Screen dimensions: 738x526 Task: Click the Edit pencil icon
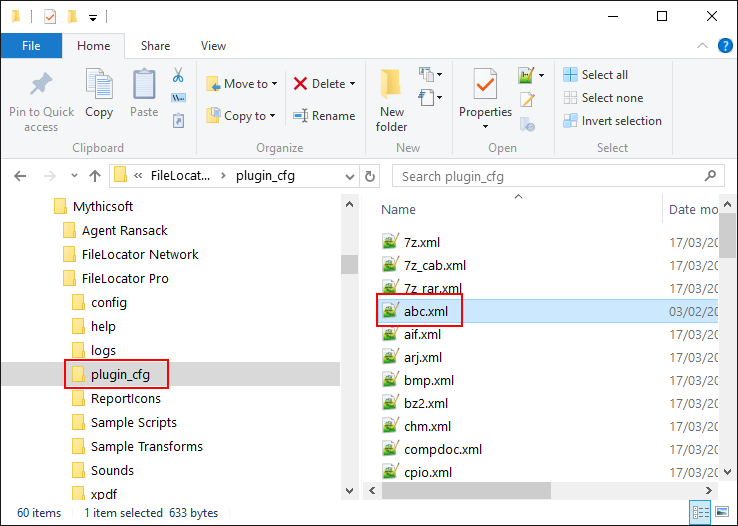tap(527, 99)
